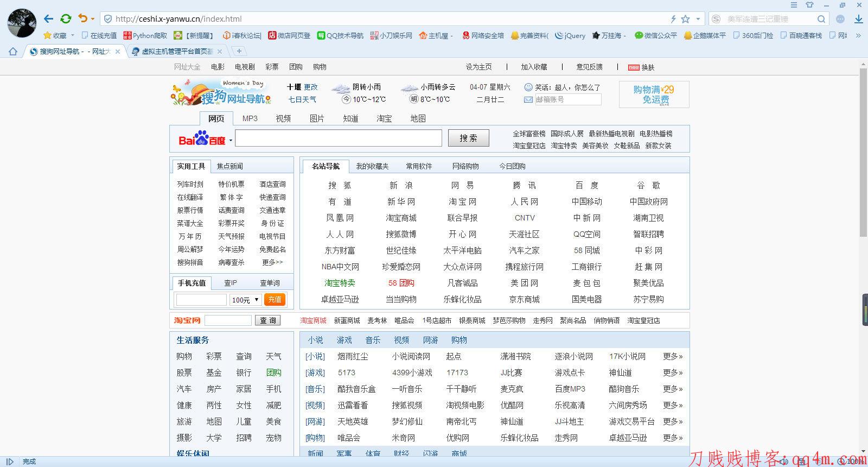
Task: Open the address bar history dropdown arrow
Action: click(698, 19)
